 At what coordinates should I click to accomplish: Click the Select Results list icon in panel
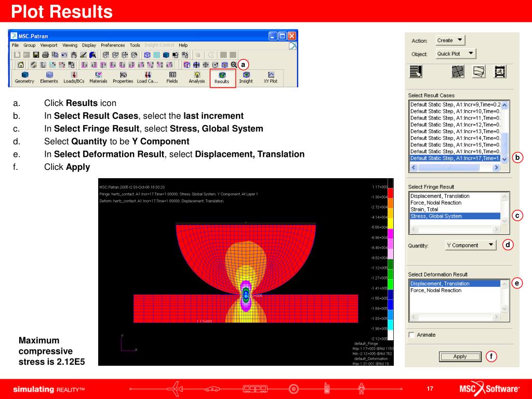[x=416, y=72]
